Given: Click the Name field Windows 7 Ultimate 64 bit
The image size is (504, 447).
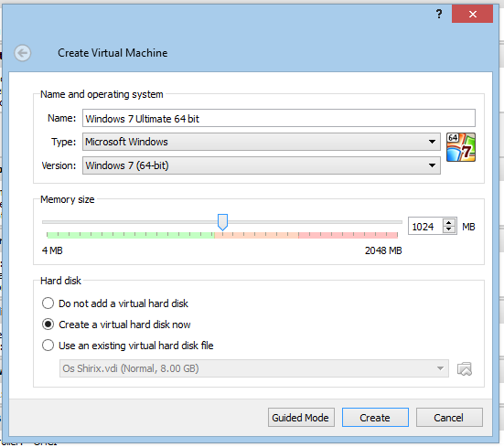Looking at the screenshot, I should coord(279,118).
